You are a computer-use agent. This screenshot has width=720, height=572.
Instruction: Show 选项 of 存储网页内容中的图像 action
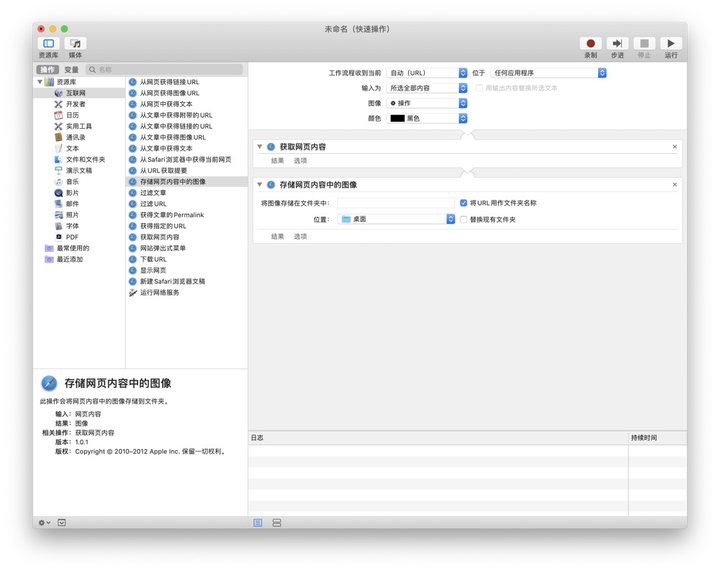point(300,236)
